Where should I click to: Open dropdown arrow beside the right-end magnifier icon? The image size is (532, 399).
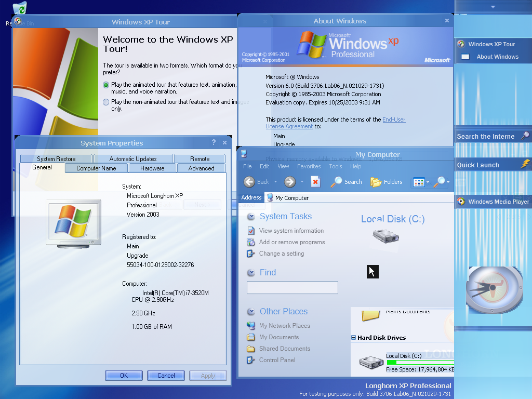point(448,182)
